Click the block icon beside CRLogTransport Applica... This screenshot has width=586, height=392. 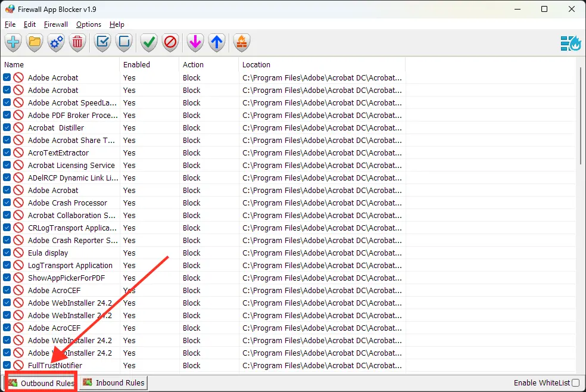(x=18, y=228)
